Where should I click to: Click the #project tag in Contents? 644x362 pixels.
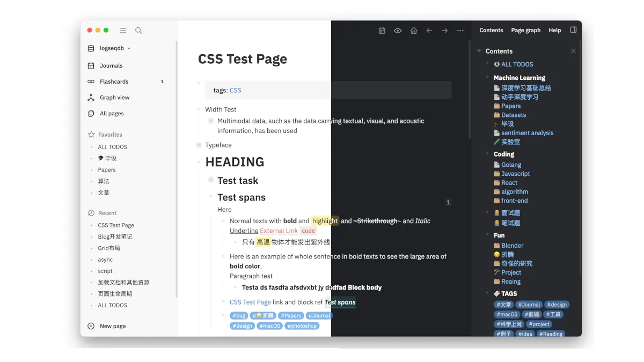(x=539, y=324)
